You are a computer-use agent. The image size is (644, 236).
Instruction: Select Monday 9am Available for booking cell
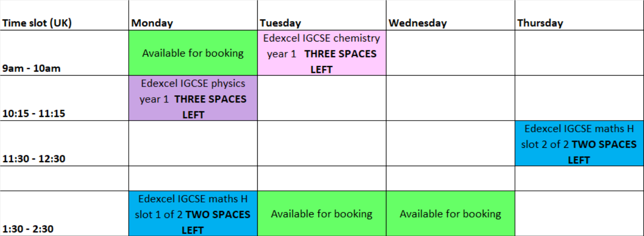[x=193, y=53]
